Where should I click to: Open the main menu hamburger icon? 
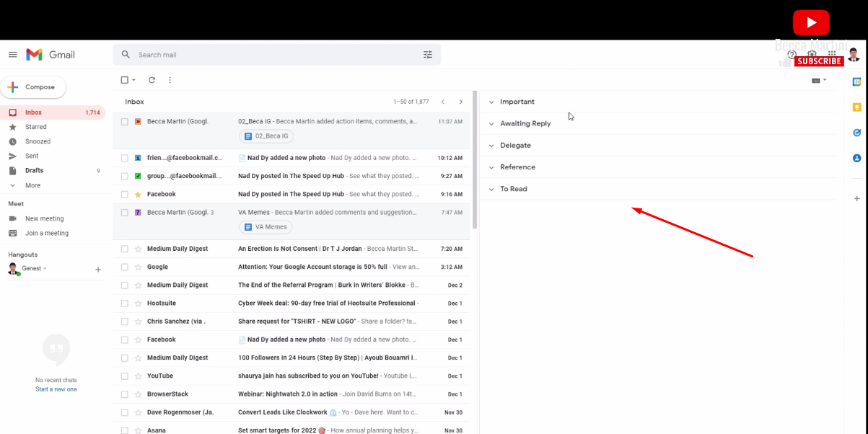[x=12, y=55]
